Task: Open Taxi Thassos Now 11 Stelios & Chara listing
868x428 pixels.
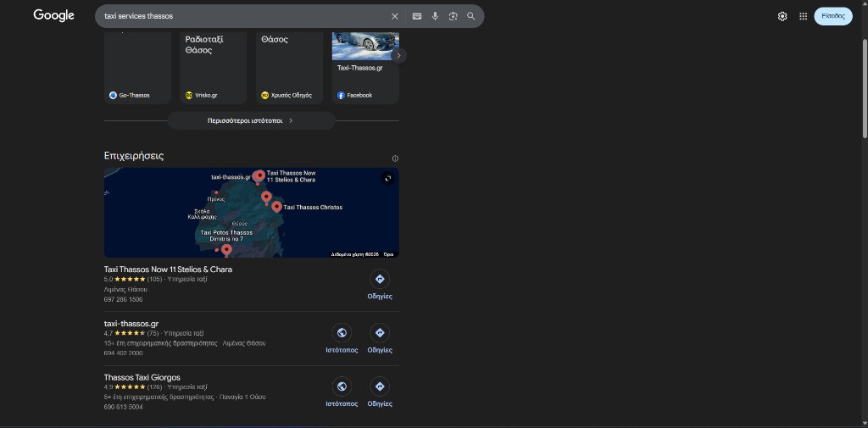Action: point(168,270)
